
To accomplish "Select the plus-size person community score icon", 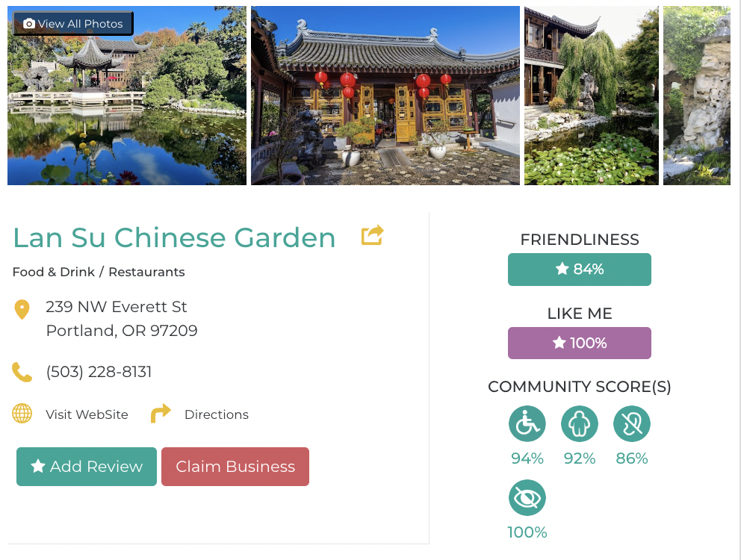I will pyautogui.click(x=580, y=423).
